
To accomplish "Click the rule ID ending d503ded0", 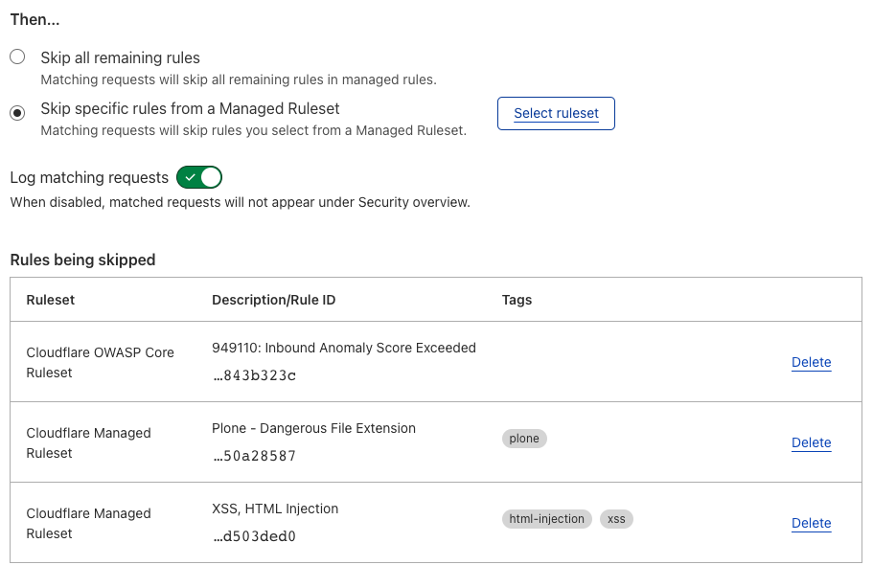I will click(x=254, y=536).
